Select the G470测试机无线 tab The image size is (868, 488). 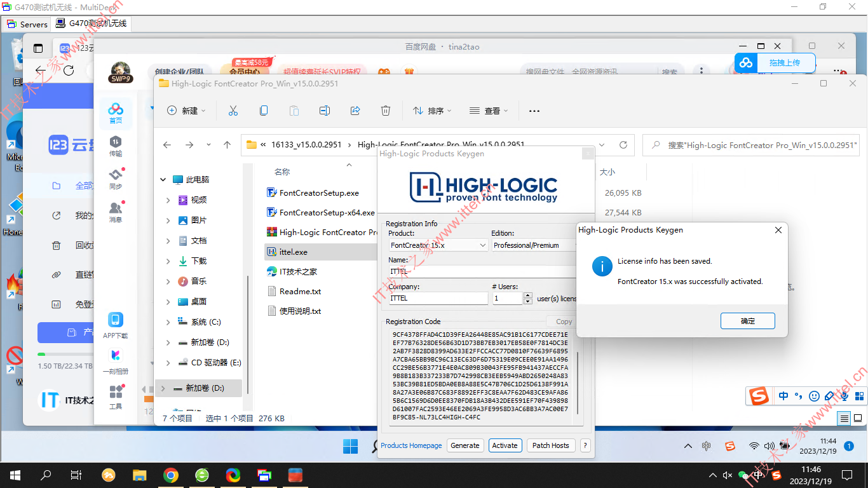92,24
